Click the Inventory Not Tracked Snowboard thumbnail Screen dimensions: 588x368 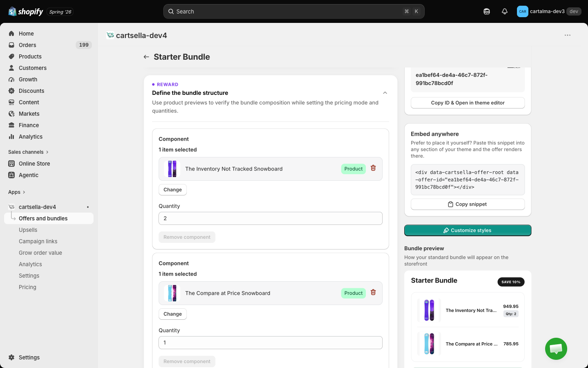[x=172, y=169]
